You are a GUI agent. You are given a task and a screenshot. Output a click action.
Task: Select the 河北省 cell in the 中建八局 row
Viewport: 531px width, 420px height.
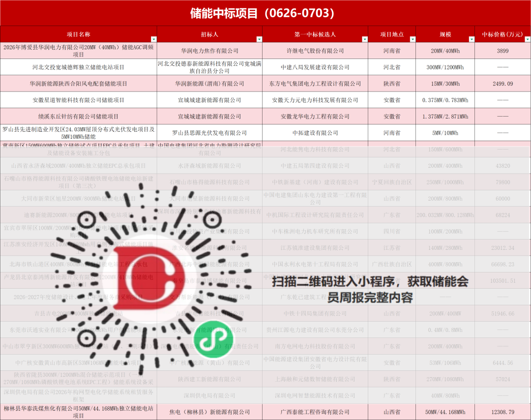click(392, 67)
